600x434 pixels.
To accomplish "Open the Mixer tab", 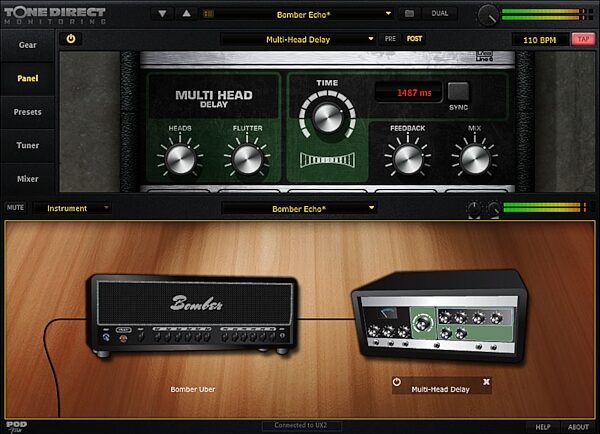I will pyautogui.click(x=28, y=179).
